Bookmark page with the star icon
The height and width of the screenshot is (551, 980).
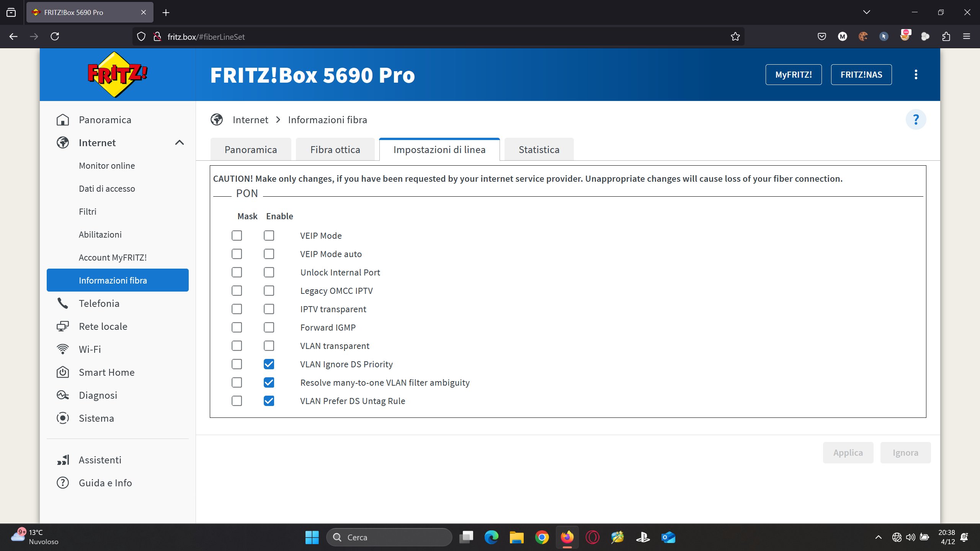[x=735, y=37]
